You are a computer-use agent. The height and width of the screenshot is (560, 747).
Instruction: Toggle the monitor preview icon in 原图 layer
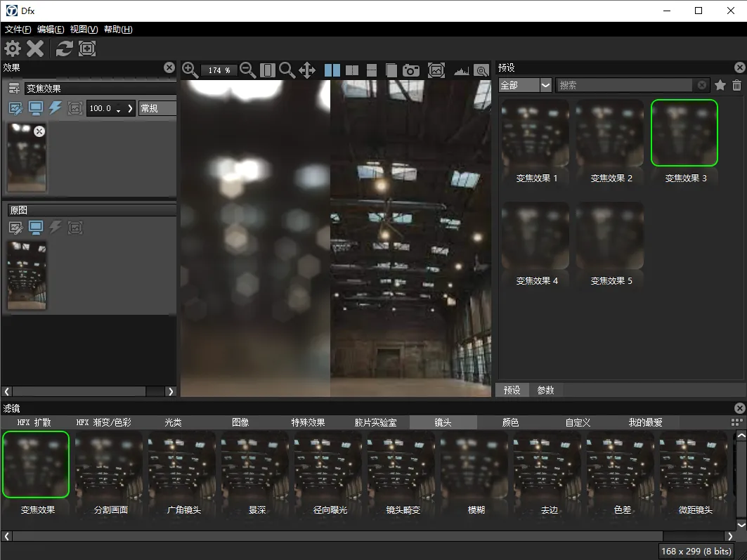click(x=36, y=227)
